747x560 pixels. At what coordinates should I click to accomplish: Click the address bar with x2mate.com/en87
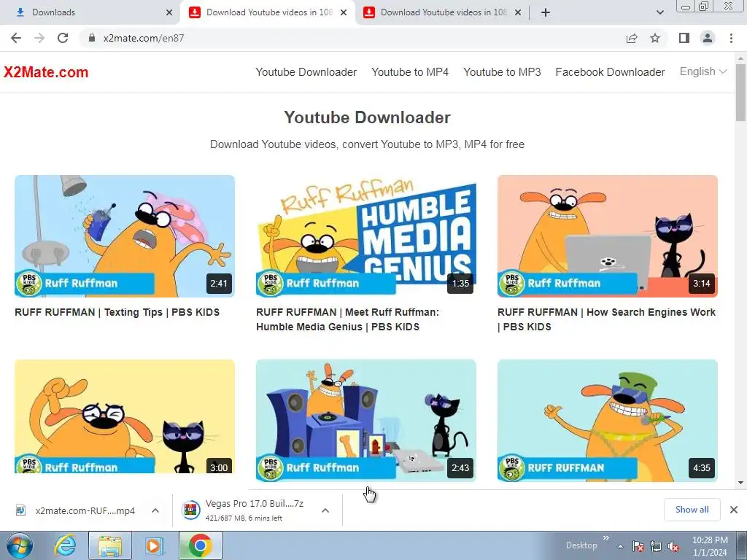pyautogui.click(x=352, y=38)
